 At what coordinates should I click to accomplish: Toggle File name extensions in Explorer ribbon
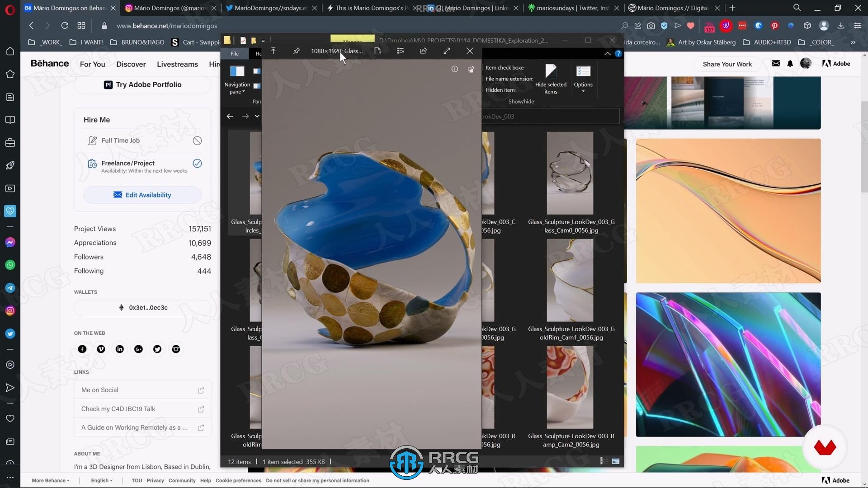pos(509,79)
